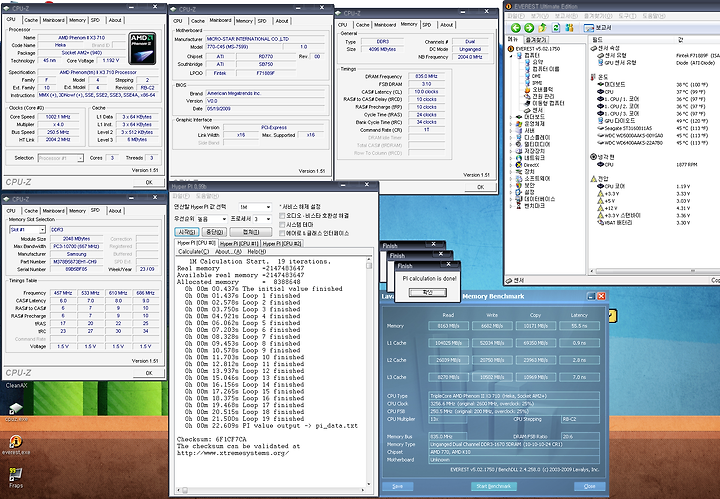The height and width of the screenshot is (499, 720).
Task: Select 벤치마크 item in EVEREST tree
Action: tap(530, 206)
